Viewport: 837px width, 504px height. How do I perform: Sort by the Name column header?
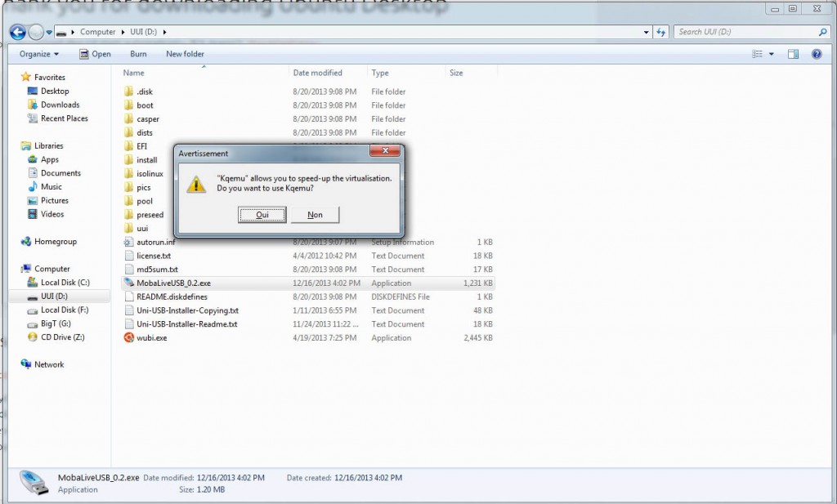pyautogui.click(x=133, y=73)
